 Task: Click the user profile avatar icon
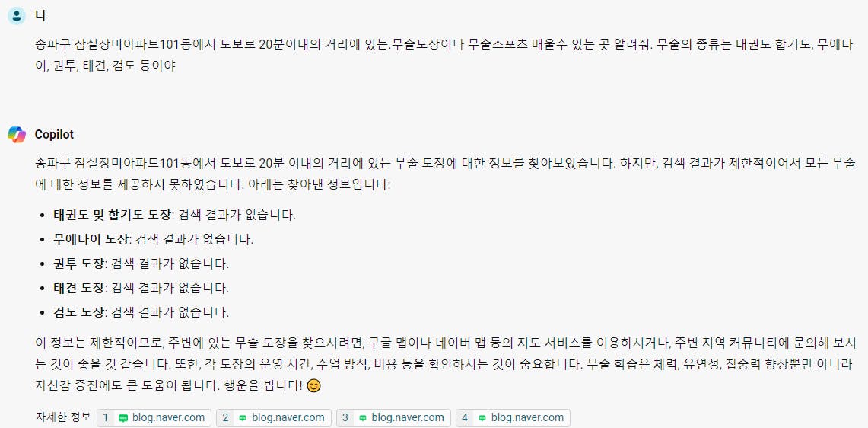(17, 16)
